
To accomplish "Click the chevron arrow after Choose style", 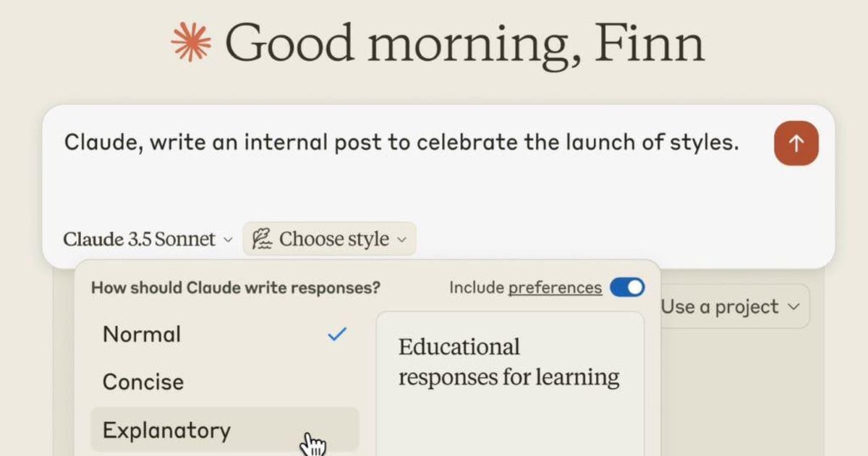I will point(402,240).
